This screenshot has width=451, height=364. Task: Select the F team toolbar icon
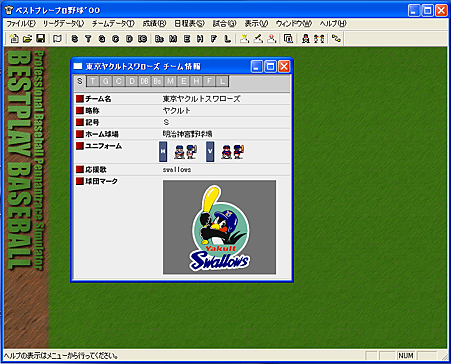tap(214, 39)
